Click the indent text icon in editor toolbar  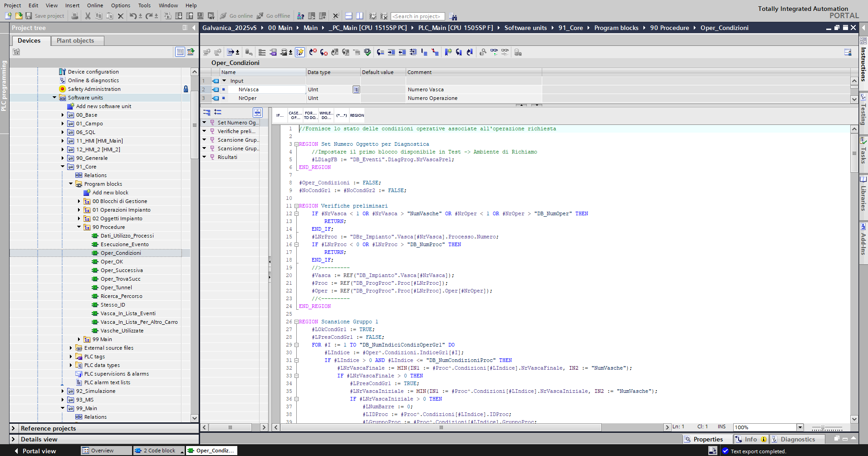[391, 52]
